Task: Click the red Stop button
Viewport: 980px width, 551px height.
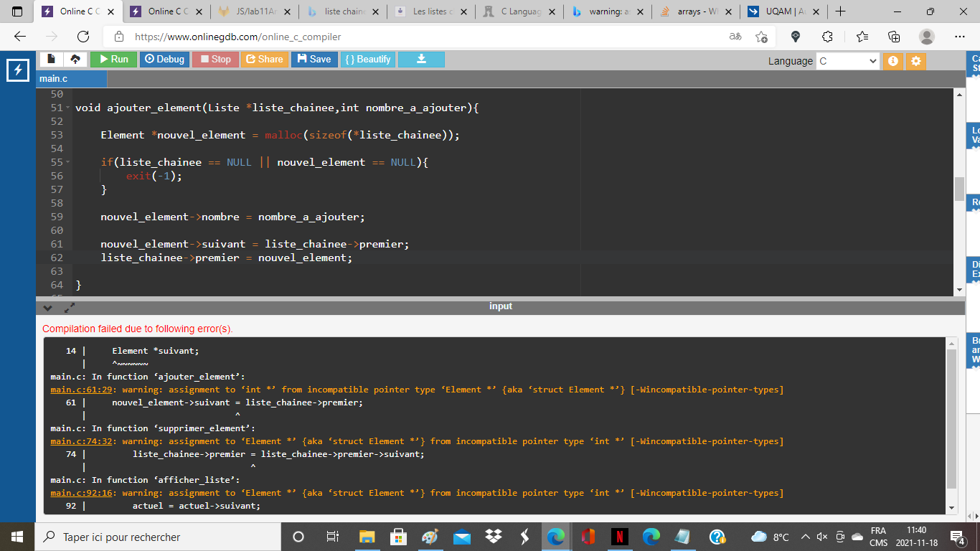Action: point(215,60)
